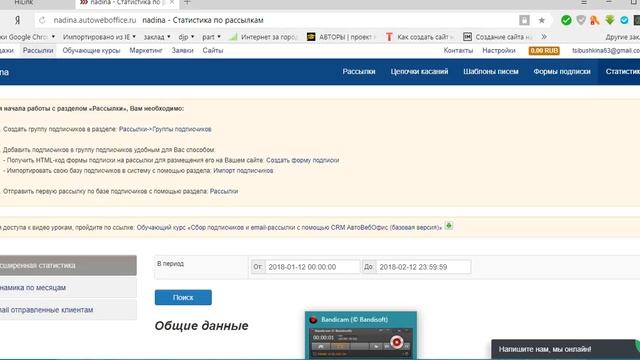
Task: Open the Обучающие курсы menu
Action: 91,51
